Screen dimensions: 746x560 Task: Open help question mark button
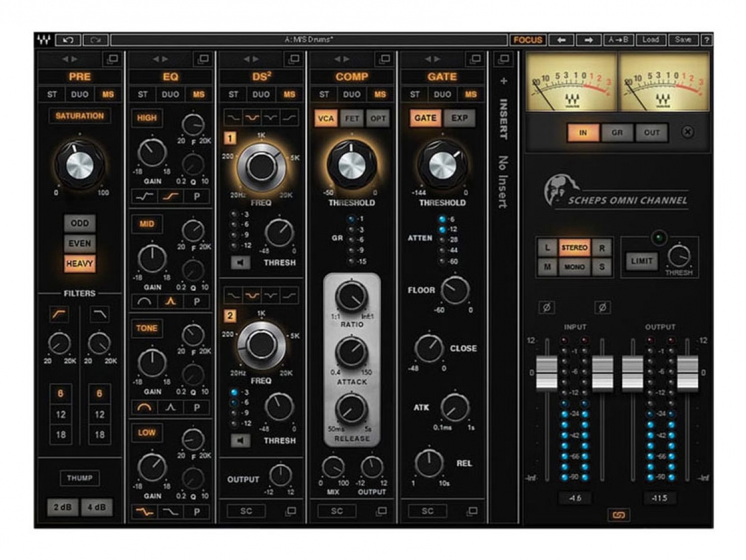706,40
